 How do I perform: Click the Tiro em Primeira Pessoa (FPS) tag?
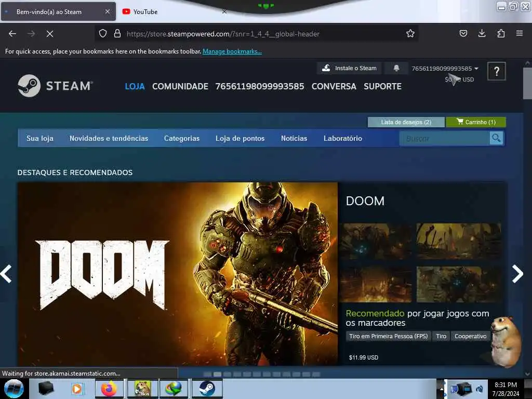(389, 336)
